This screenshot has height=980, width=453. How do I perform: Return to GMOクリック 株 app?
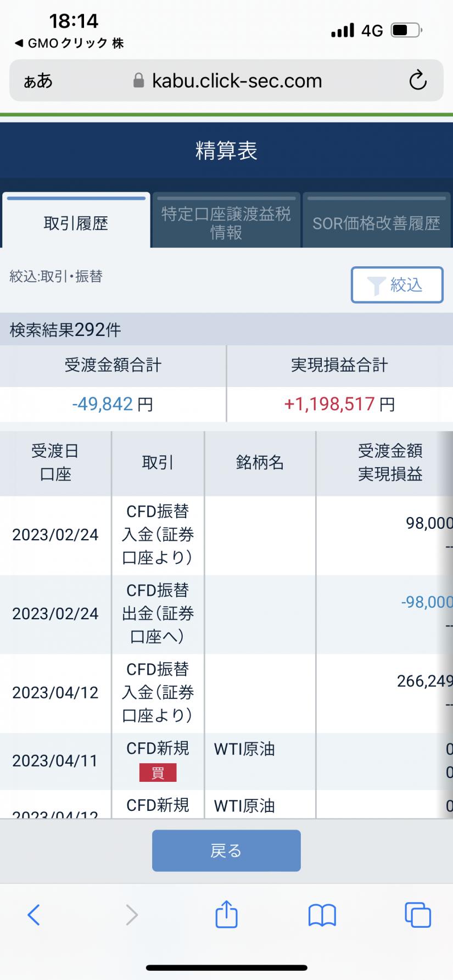click(x=69, y=43)
